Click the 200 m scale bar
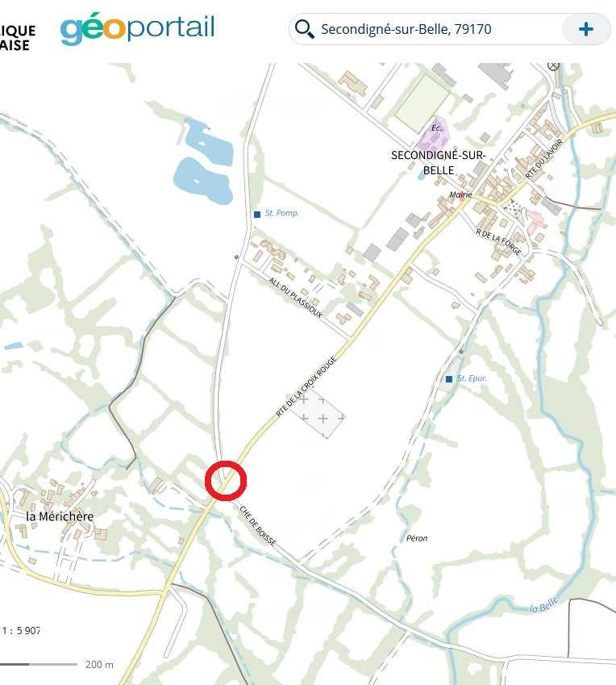 pyautogui.click(x=56, y=665)
